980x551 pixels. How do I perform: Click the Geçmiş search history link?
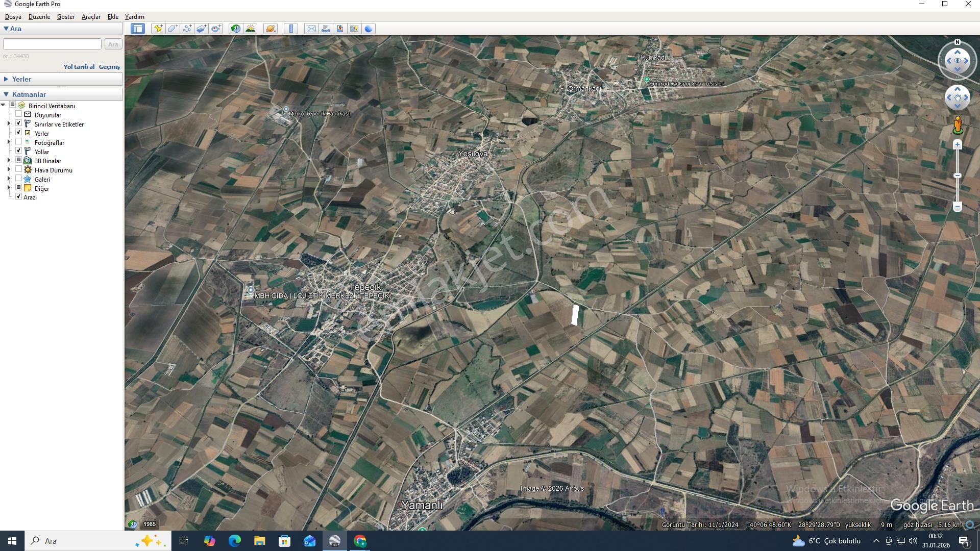tap(109, 67)
